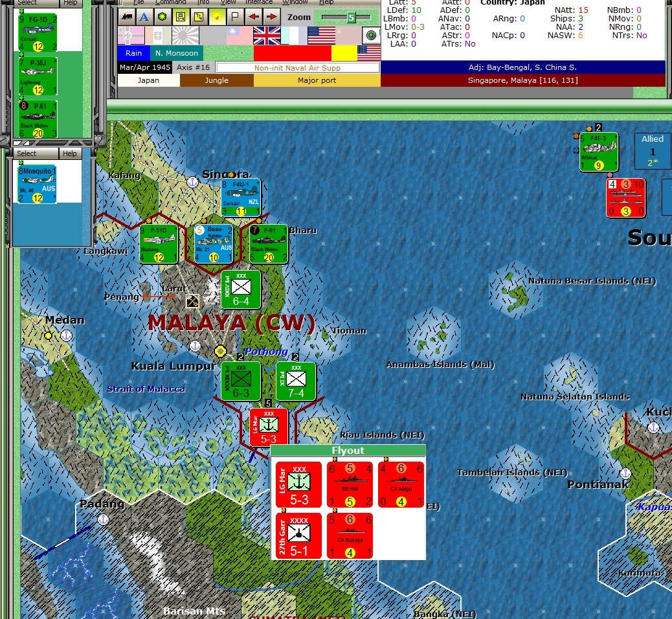The width and height of the screenshot is (672, 619).
Task: Click the green hexagon toolbar button
Action: tap(162, 17)
